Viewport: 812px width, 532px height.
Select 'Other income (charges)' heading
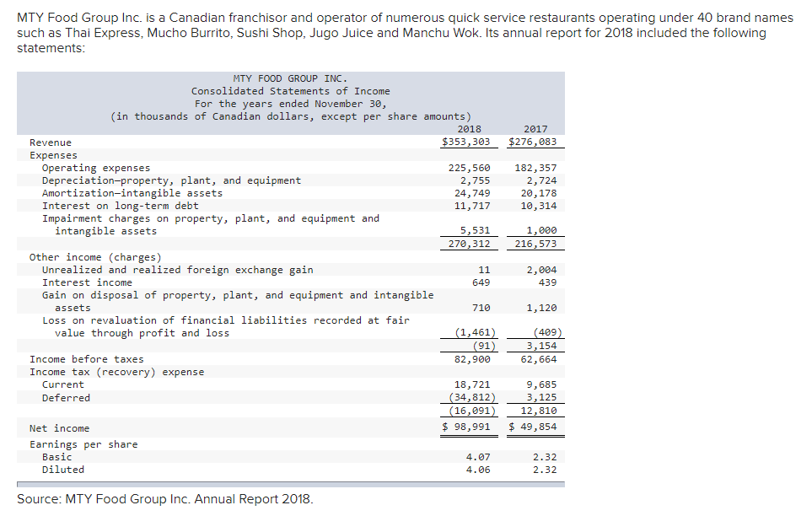coord(95,257)
